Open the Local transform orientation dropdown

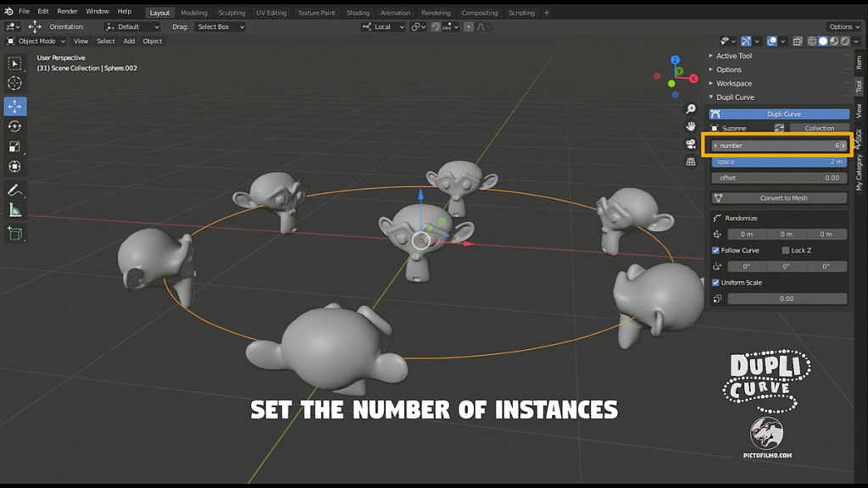tap(383, 26)
